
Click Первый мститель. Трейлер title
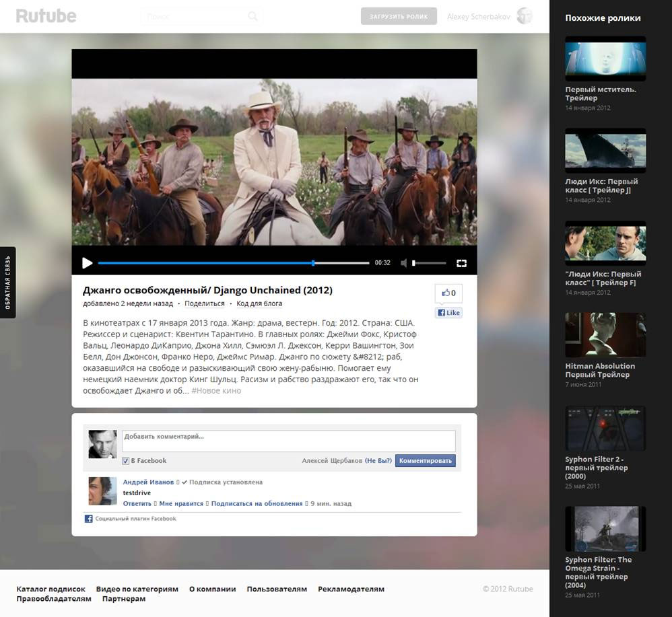601,94
